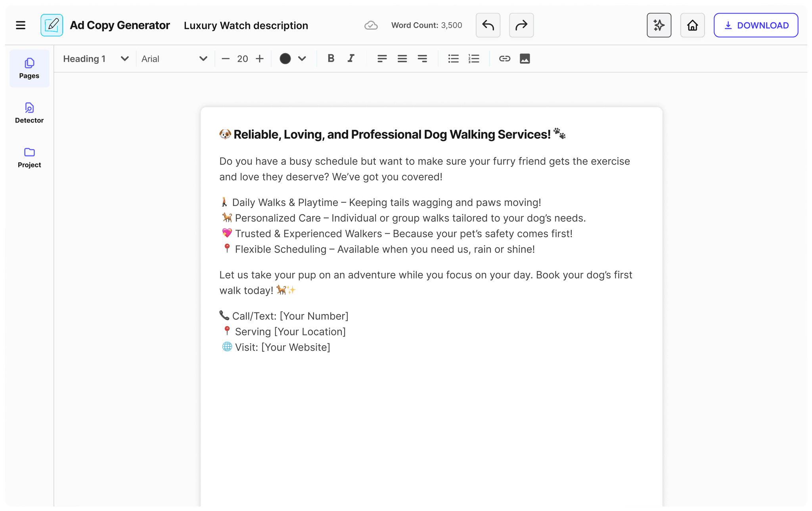This screenshot has width=812, height=511.
Task: Click the 'Let us take your pup' paragraph
Action: (426, 283)
